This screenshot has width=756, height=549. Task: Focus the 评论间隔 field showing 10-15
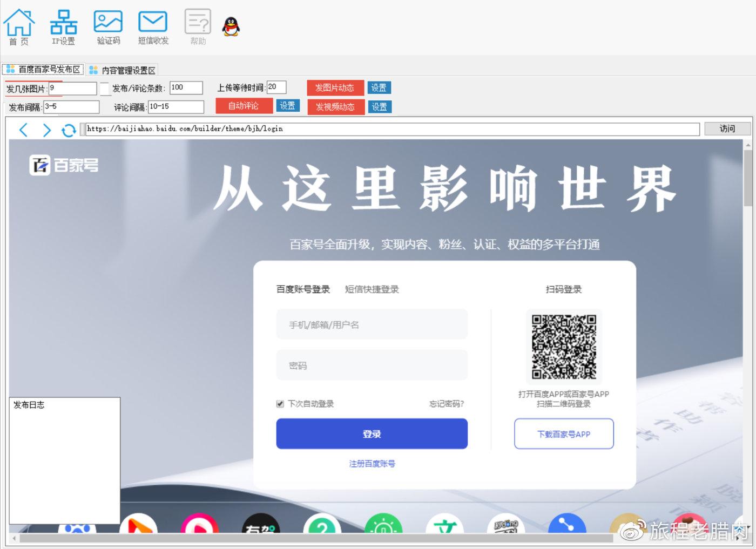pyautogui.click(x=176, y=107)
